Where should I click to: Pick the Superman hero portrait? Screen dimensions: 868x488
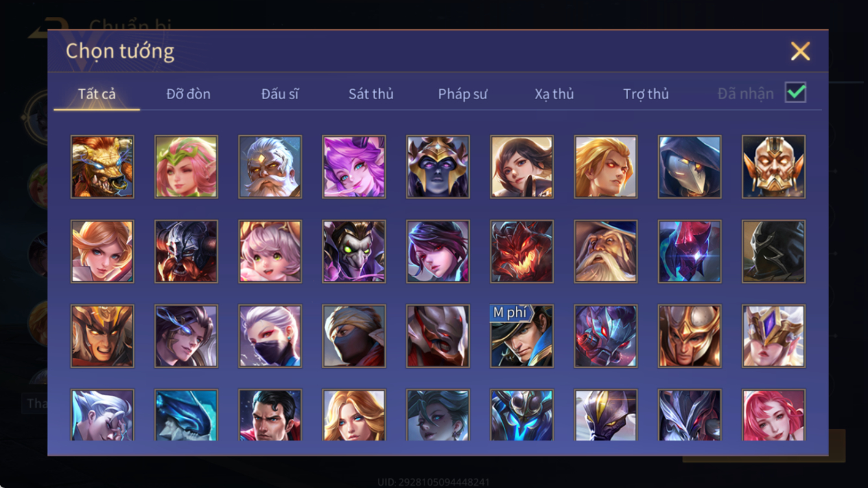pyautogui.click(x=270, y=415)
